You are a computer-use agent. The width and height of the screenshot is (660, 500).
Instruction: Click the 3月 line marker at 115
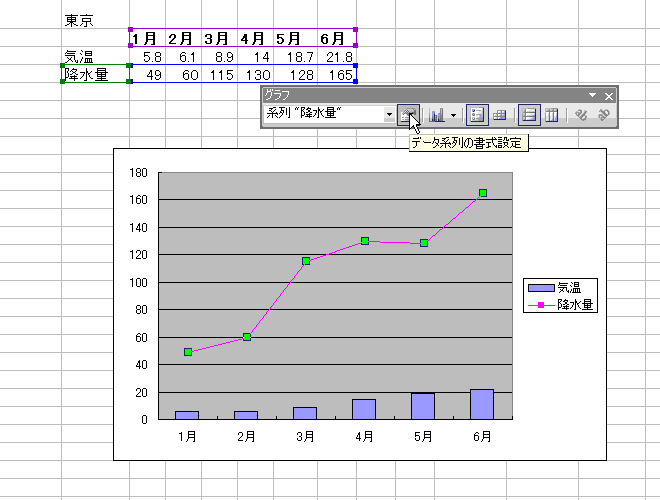(306, 261)
